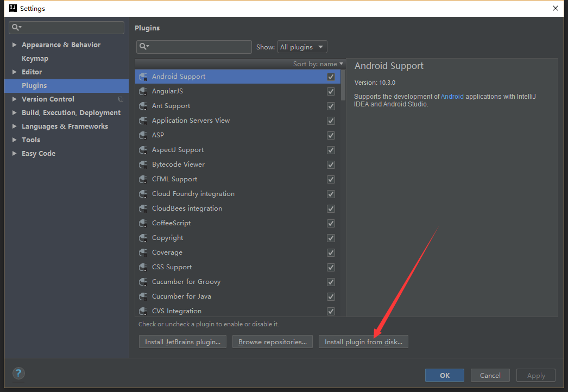
Task: Click the Application Servers View plugin icon
Action: point(143,121)
